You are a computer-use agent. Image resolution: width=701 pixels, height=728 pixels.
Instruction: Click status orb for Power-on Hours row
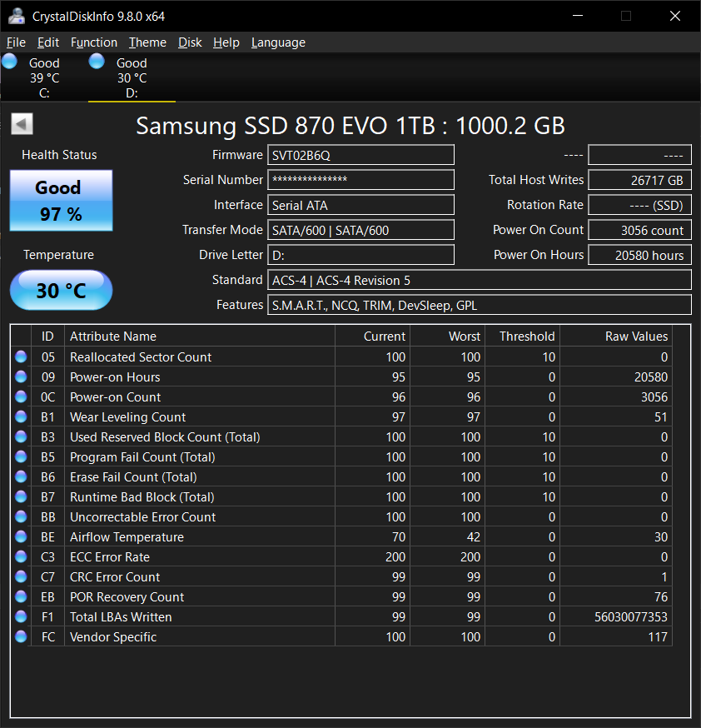(21, 376)
